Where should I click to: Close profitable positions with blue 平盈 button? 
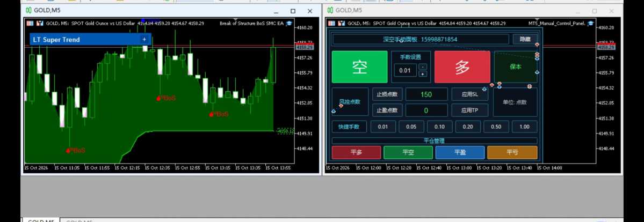pos(460,152)
